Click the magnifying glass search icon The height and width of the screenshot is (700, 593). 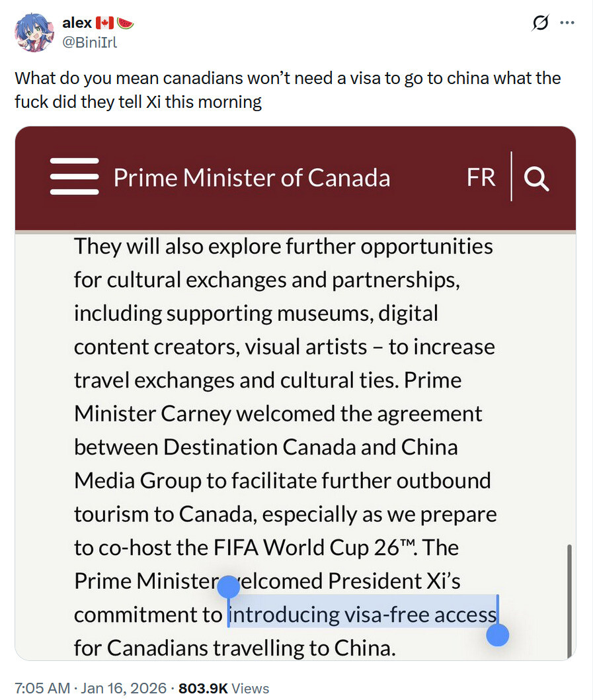click(535, 178)
